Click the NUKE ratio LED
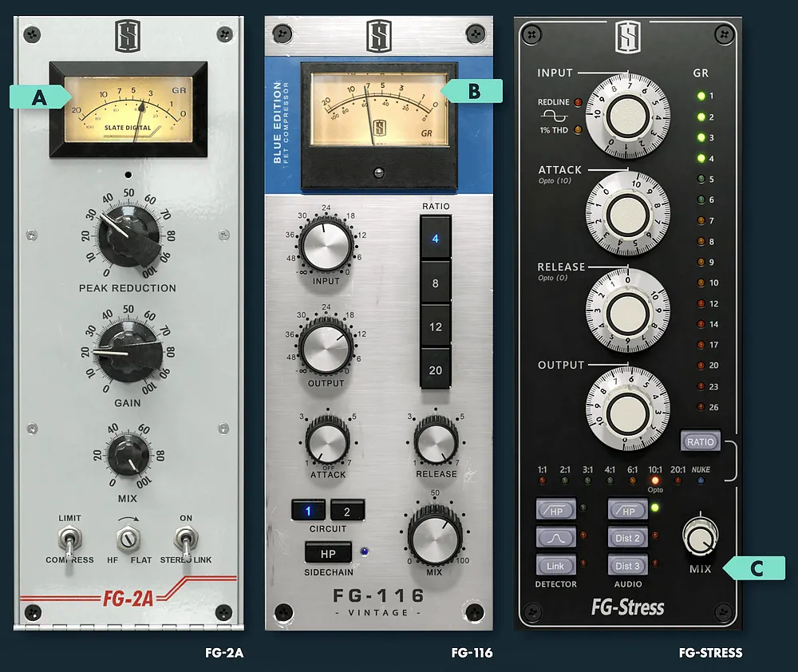This screenshot has height=672, width=798. tap(701, 480)
